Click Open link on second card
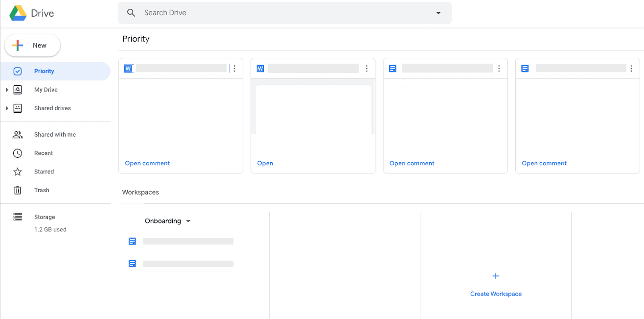The image size is (644, 319). click(x=265, y=163)
